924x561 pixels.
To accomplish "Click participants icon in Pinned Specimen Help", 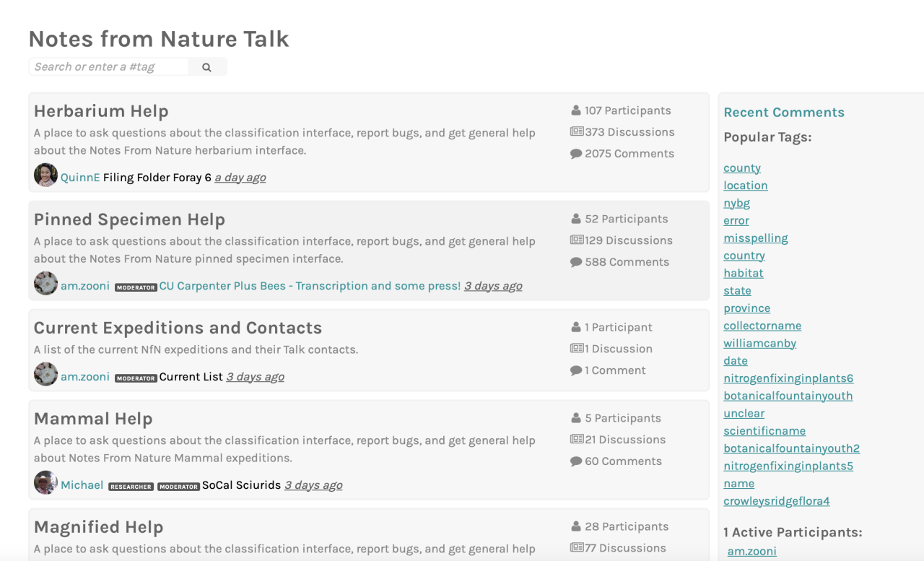I will 576,219.
